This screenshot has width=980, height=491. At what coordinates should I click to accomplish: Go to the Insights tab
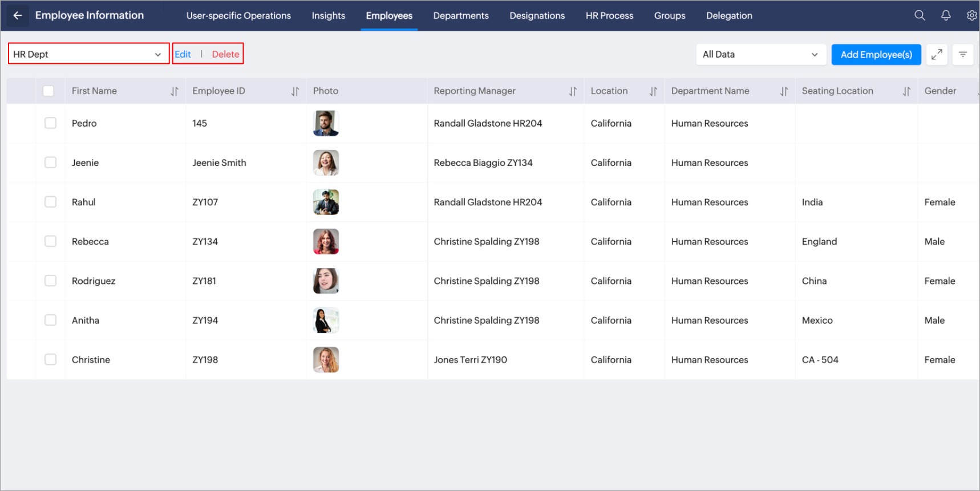coord(328,15)
